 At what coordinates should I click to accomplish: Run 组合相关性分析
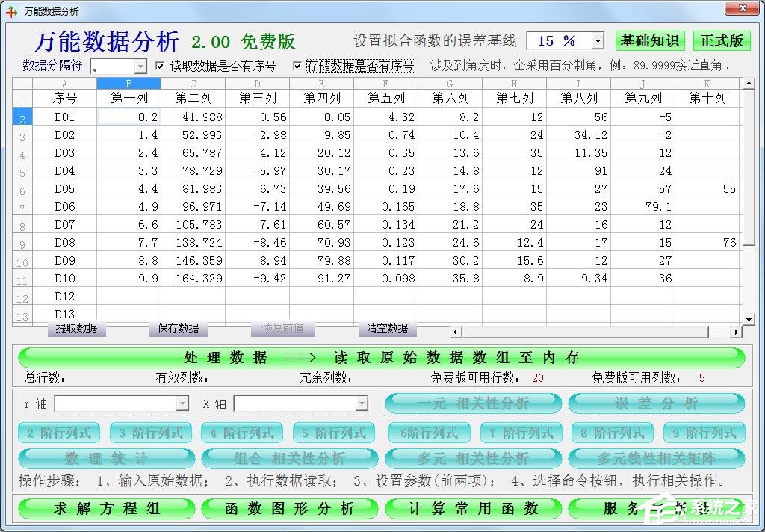290,458
